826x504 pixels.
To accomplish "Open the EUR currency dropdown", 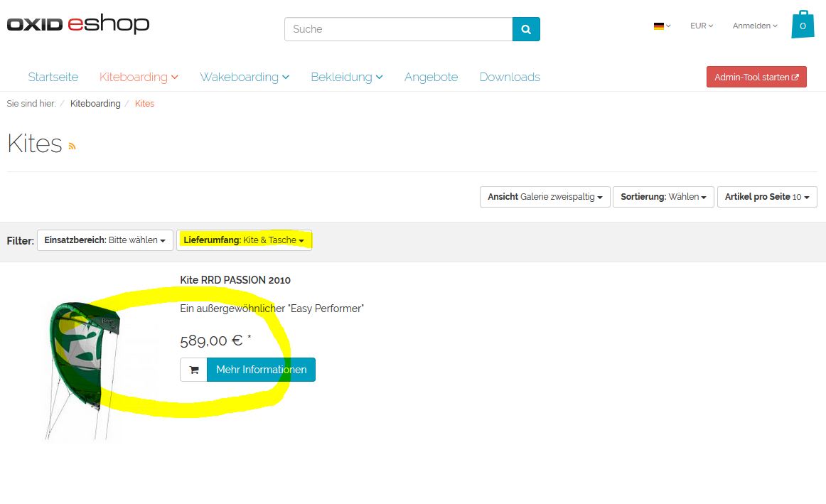I will pyautogui.click(x=701, y=26).
